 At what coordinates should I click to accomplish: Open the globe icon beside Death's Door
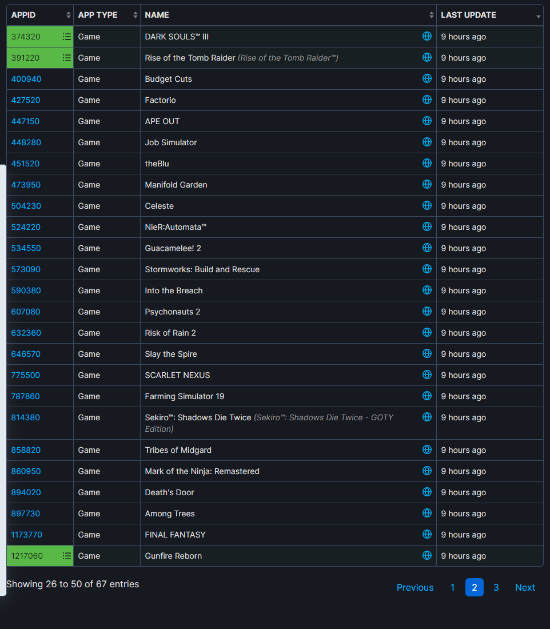pyautogui.click(x=427, y=492)
